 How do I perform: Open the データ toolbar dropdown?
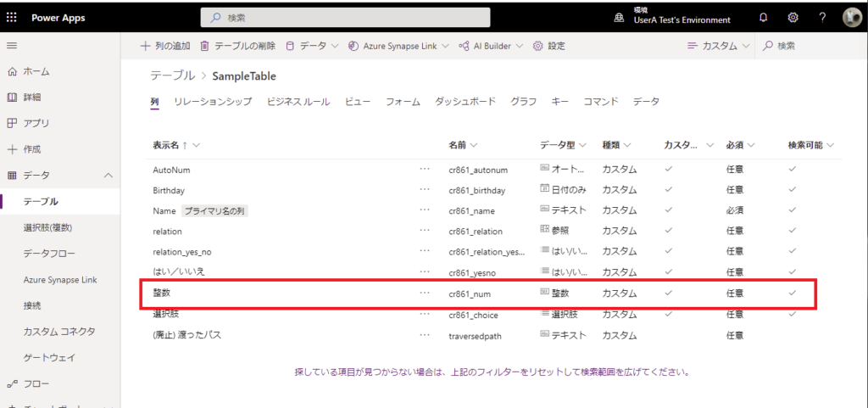click(x=312, y=47)
